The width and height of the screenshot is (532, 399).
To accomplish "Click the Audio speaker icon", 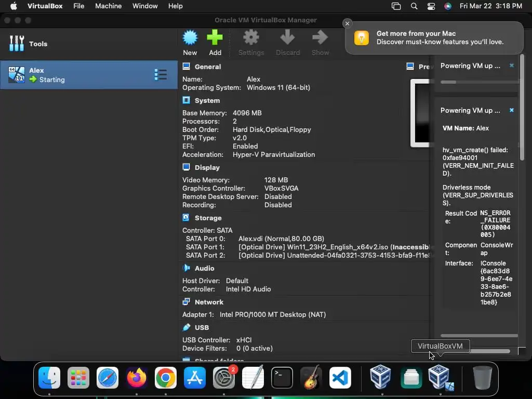I will point(187,268).
